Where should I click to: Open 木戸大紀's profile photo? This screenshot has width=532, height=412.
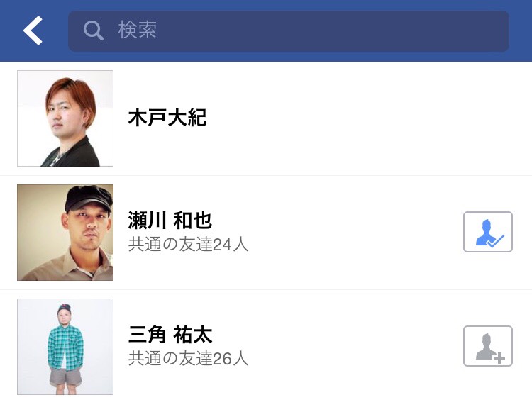tap(65, 118)
